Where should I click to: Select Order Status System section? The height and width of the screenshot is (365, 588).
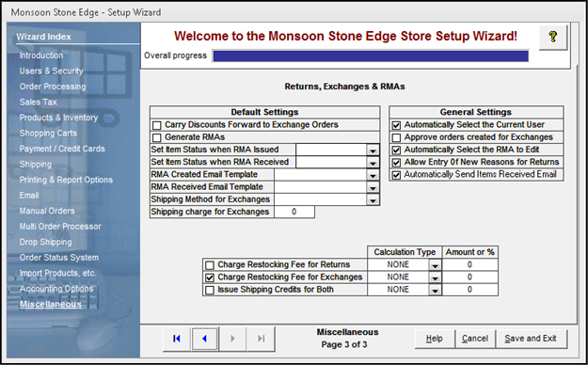(59, 258)
